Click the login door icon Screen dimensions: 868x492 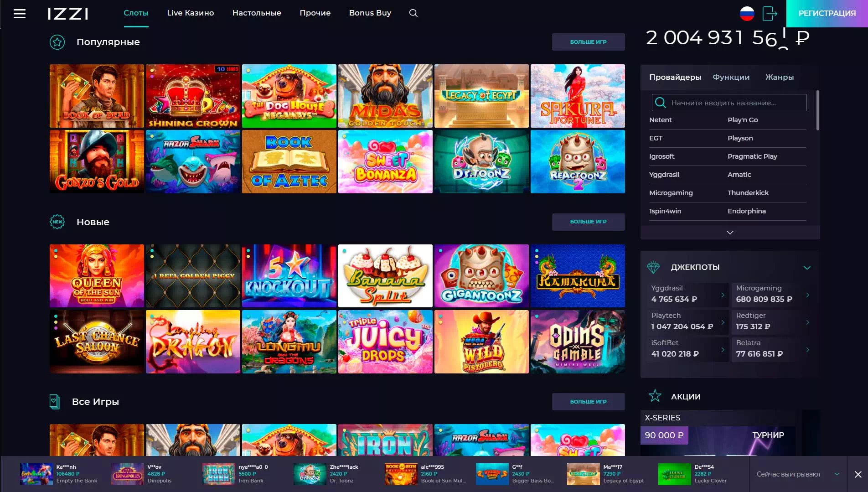tap(770, 14)
